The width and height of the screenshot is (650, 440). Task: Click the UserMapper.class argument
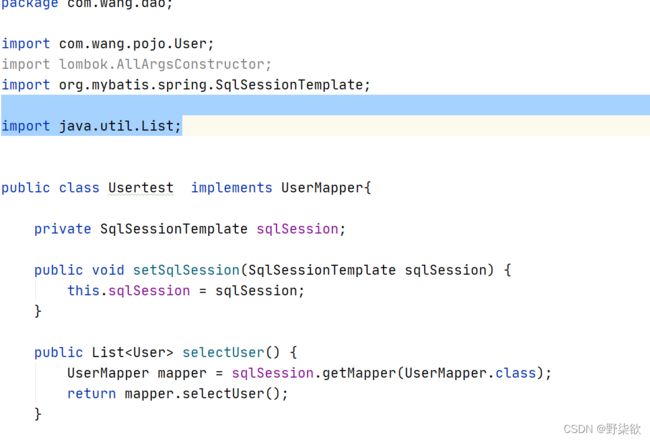pos(471,373)
